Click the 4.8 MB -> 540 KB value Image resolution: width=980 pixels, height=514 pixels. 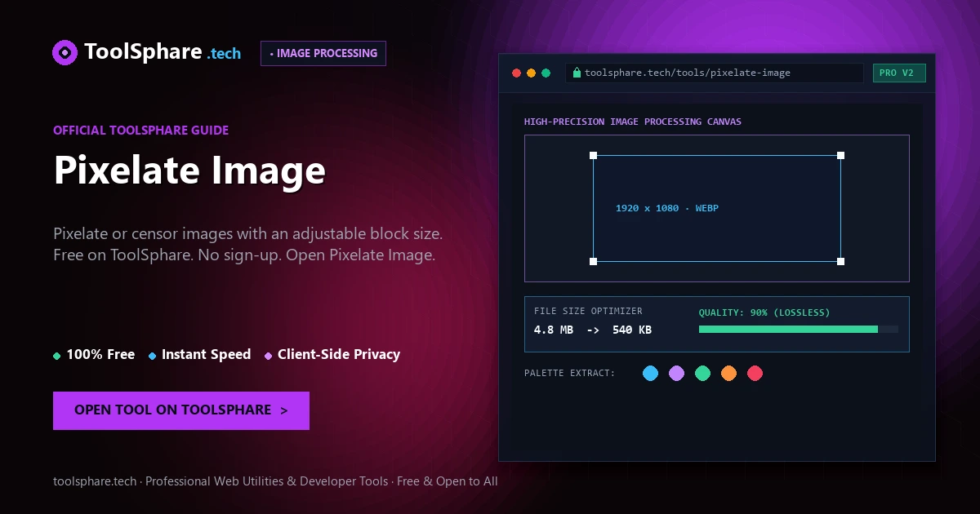pyautogui.click(x=593, y=330)
